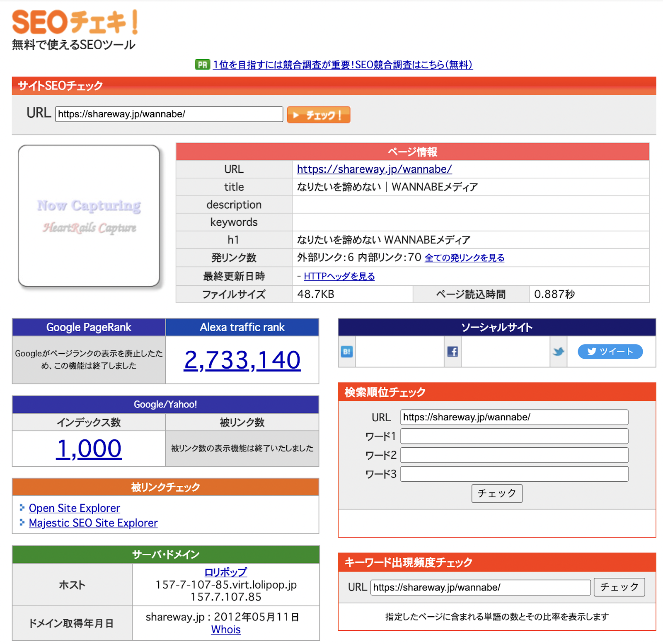Click the title value なりたいを諦めない｜WANNABEメディア
The height and width of the screenshot is (644, 663).
tap(387, 187)
